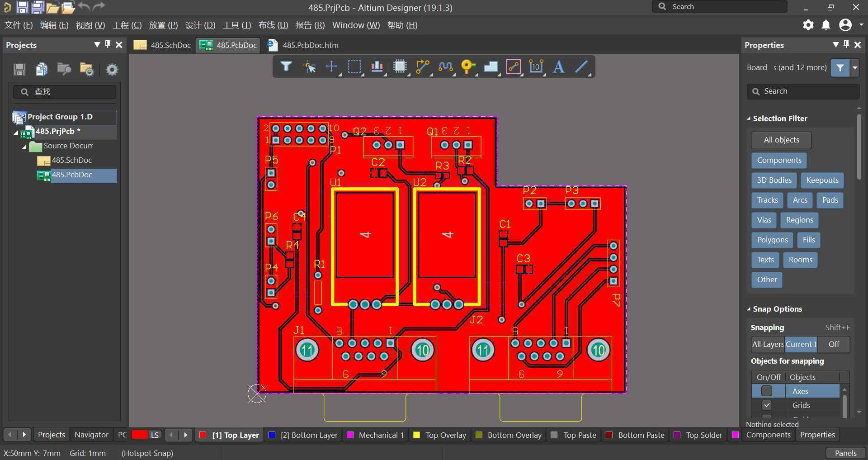The image size is (868, 460).
Task: Turn snapping Off
Action: (x=834, y=344)
